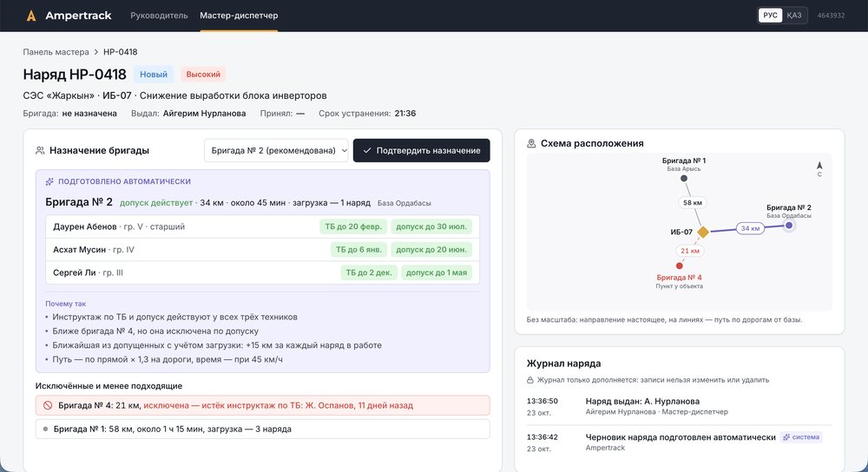
Task: Click journal entry Черновик наряда подготовлен автоматически
Action: coord(681,437)
